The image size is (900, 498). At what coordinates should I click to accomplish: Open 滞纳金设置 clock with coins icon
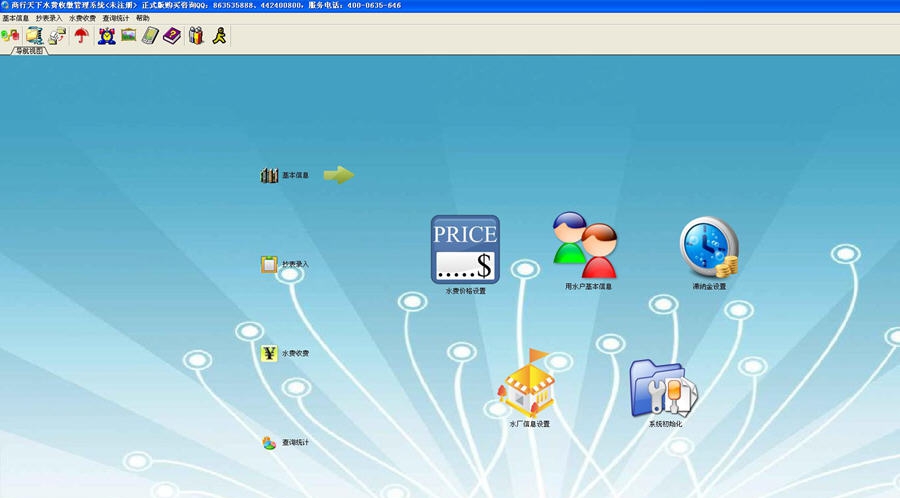click(x=709, y=247)
